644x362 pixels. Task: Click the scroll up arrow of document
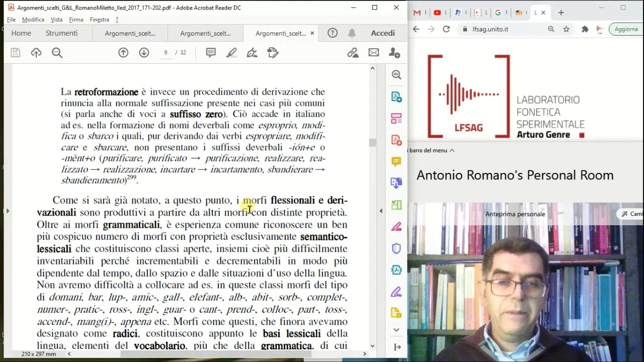point(372,68)
